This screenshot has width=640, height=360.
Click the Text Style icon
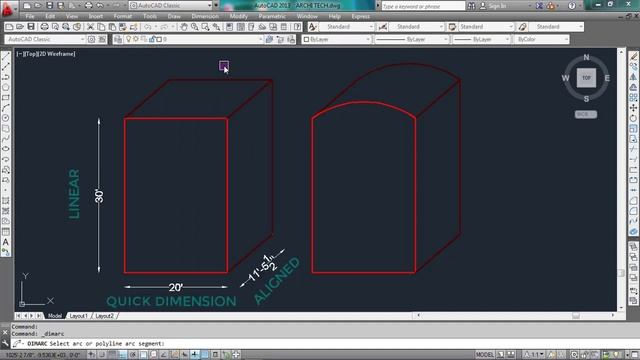(312, 27)
